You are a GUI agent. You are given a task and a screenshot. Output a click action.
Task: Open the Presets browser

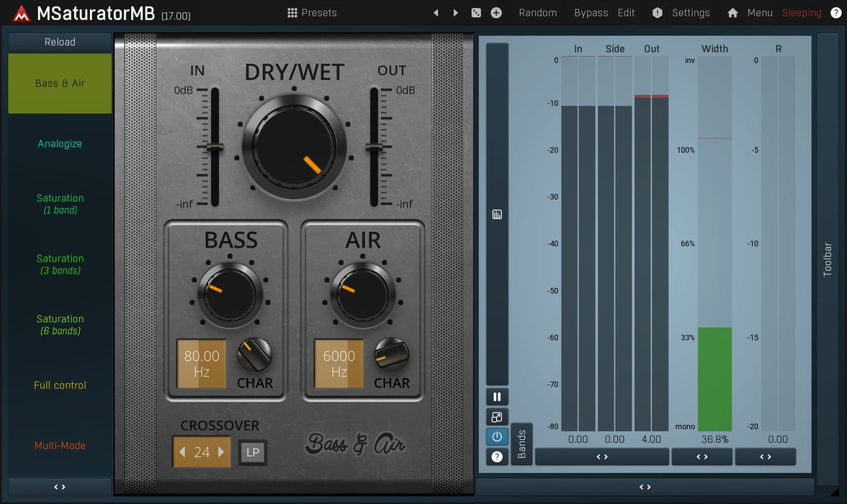click(x=312, y=13)
